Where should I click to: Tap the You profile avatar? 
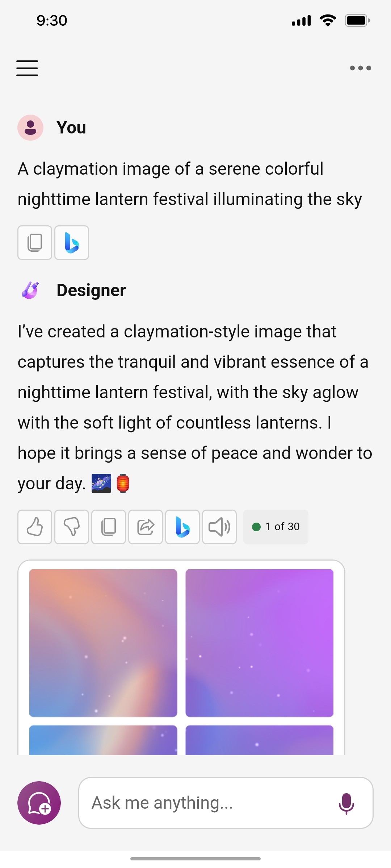tap(31, 127)
